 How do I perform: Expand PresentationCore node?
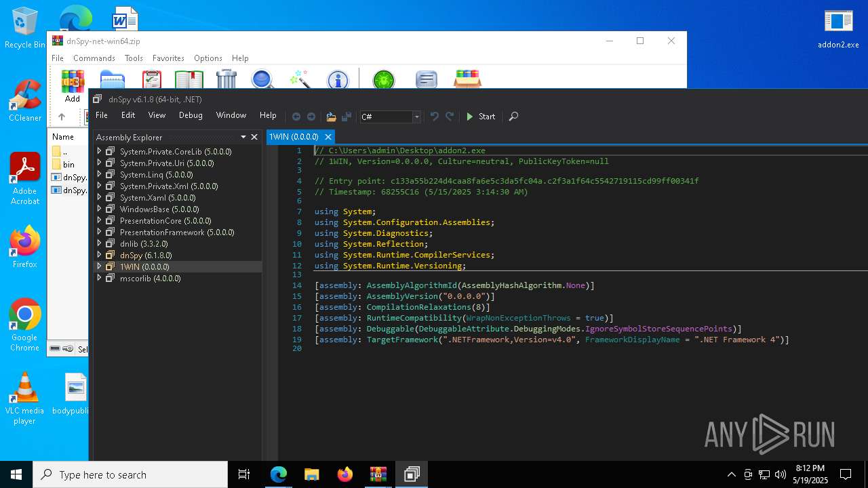(x=99, y=220)
